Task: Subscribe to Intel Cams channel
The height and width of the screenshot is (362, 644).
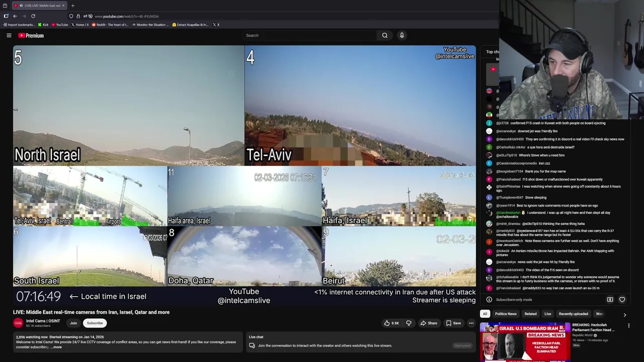Action: (95, 323)
